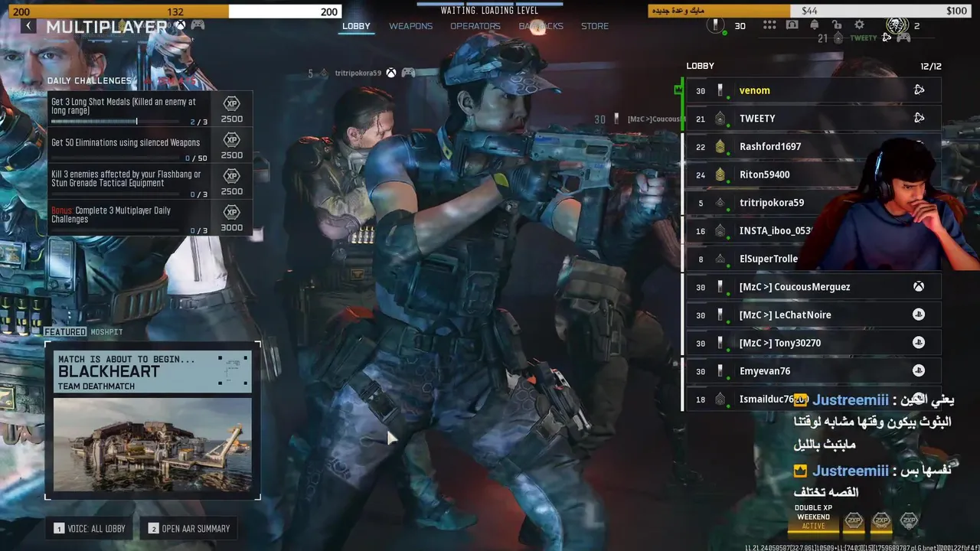Select player Emyevan76 in lobby list
Image resolution: width=980 pixels, height=551 pixels.
click(x=813, y=371)
